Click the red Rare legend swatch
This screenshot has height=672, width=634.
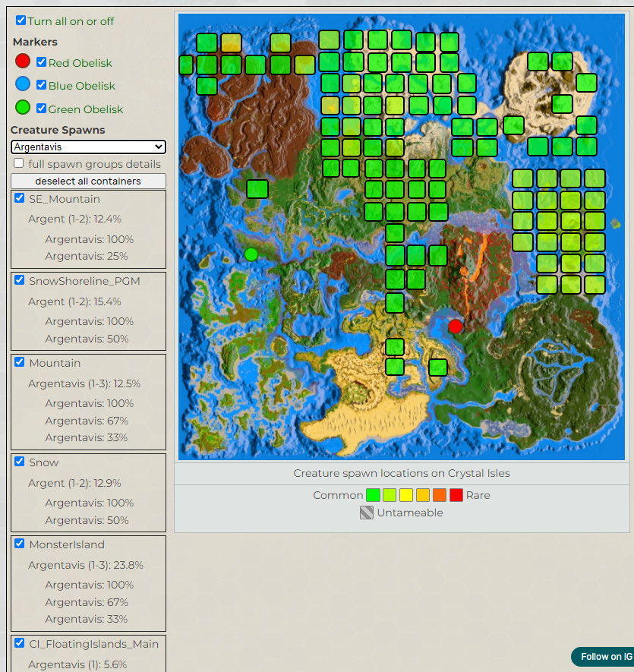pyautogui.click(x=456, y=495)
